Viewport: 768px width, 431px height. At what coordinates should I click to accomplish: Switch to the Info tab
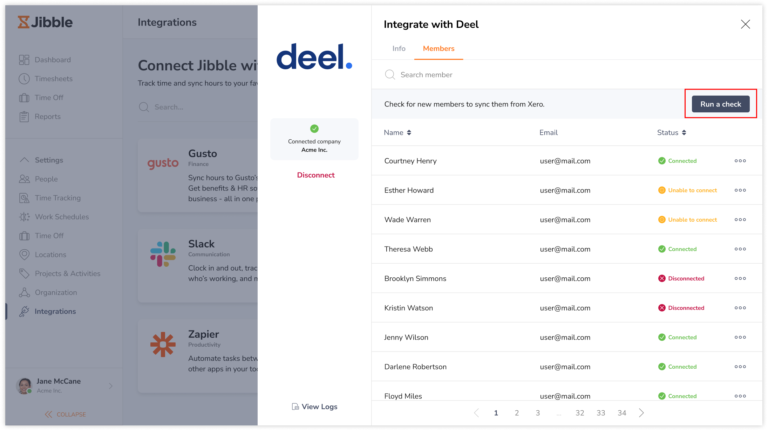click(x=398, y=48)
